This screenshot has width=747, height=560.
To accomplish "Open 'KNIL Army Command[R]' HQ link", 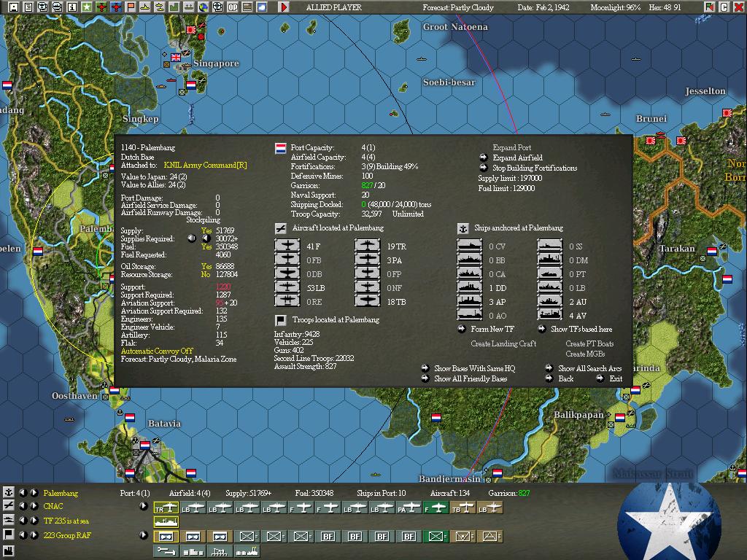I will (205, 166).
